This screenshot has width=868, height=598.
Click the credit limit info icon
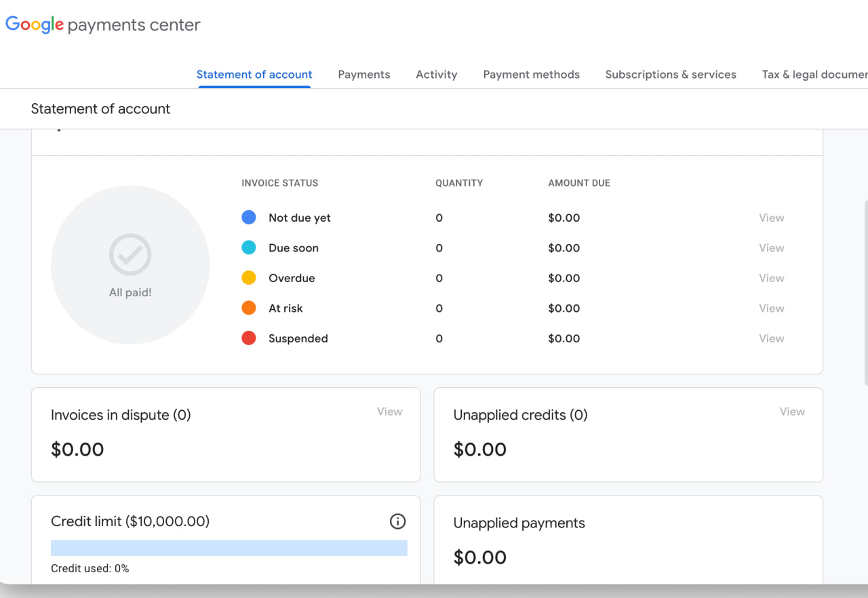[x=397, y=521]
